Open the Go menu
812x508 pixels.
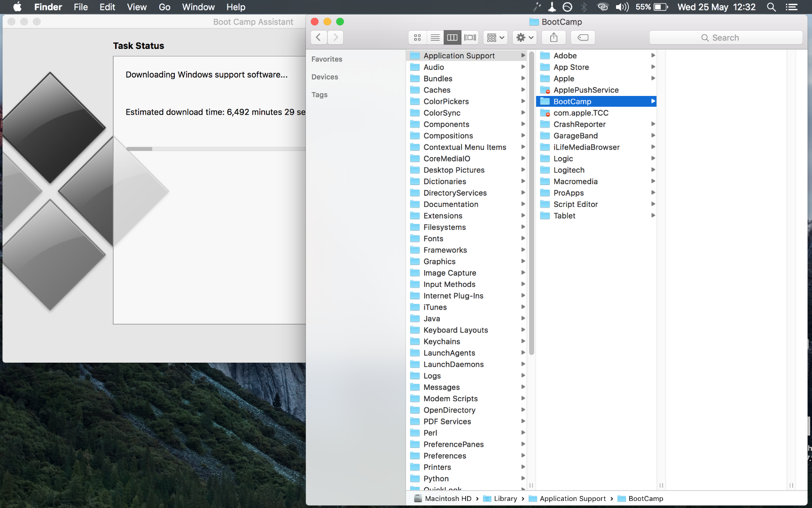pyautogui.click(x=164, y=7)
